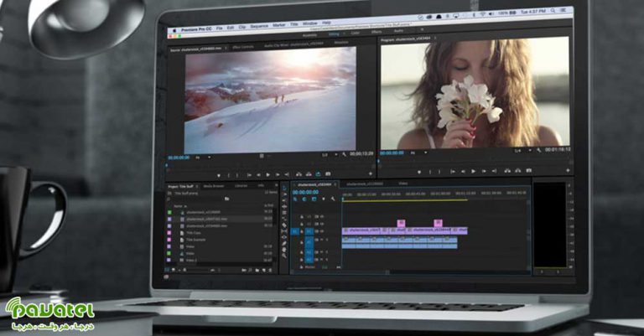
Task: Switch to the Assembly workspace
Action: tap(309, 35)
